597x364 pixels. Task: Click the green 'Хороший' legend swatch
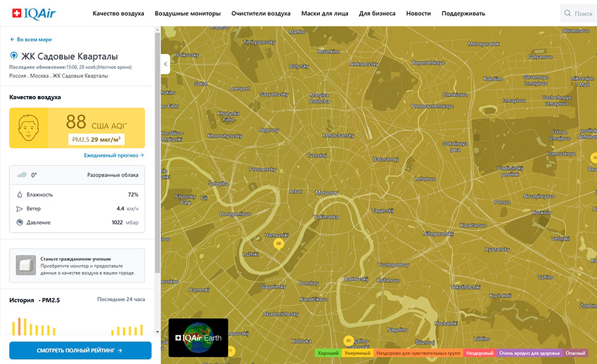click(328, 353)
